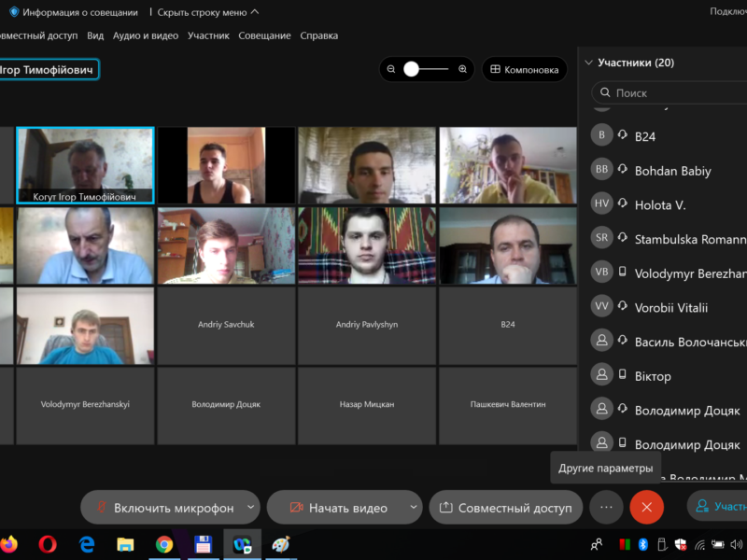Open the video options dropdown arrow
This screenshot has width=747, height=560.
[414, 508]
